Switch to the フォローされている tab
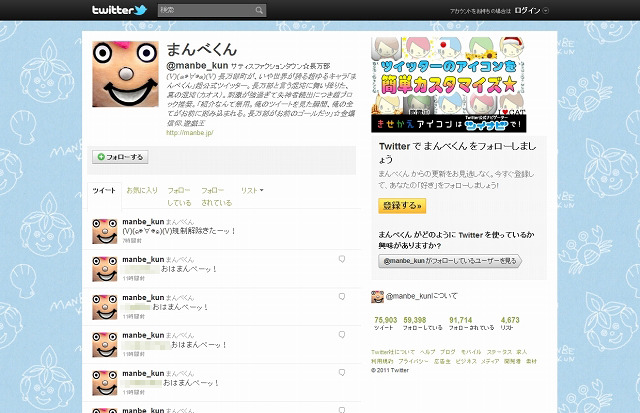The height and width of the screenshot is (413, 640). point(216,196)
